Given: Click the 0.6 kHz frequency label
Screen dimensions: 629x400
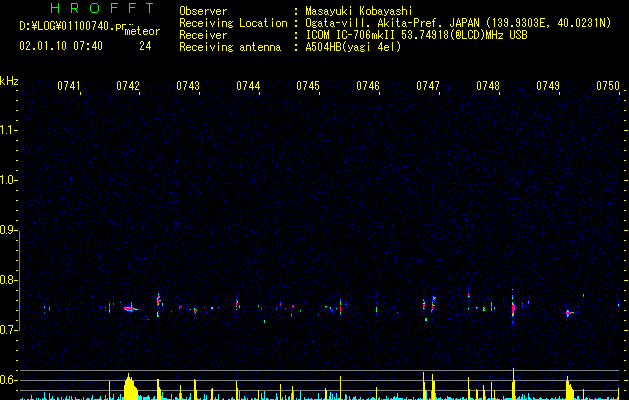Looking at the screenshot, I should point(8,380).
